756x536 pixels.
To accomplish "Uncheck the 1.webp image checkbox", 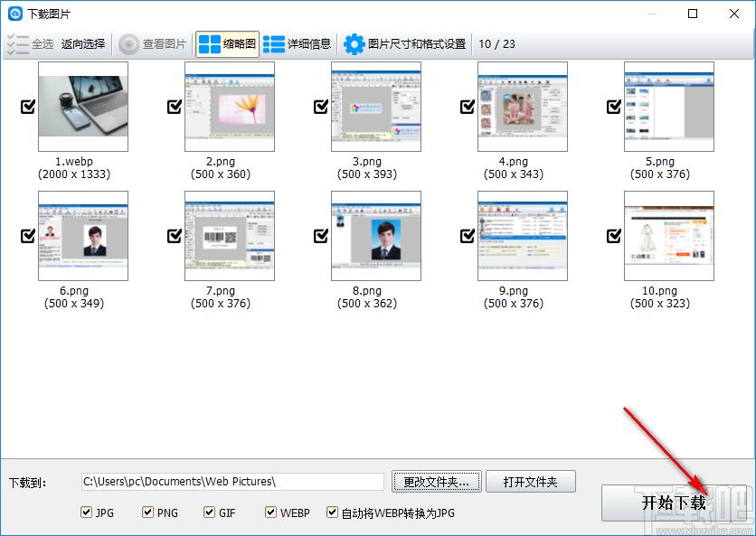I will (27, 107).
